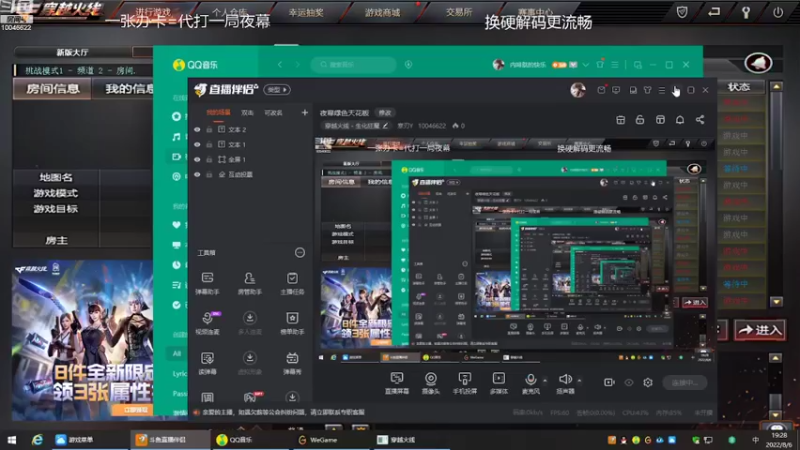
Task: Add 摄像头 camera source
Action: click(431, 383)
